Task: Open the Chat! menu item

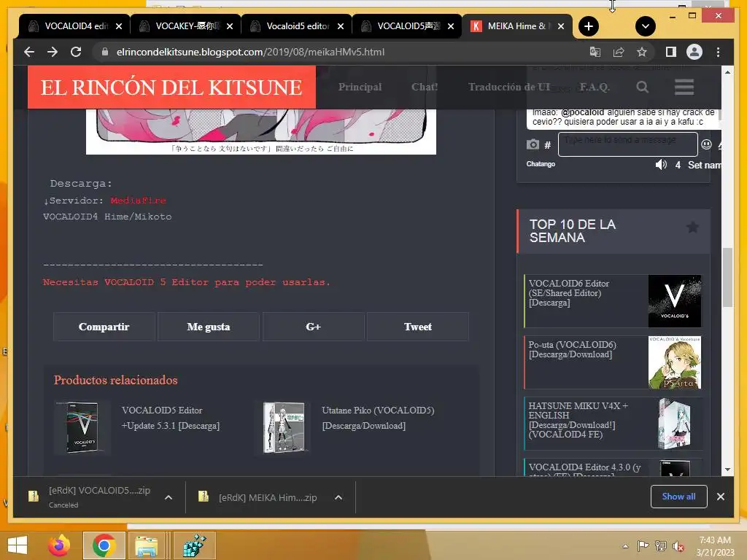Action: [x=425, y=87]
